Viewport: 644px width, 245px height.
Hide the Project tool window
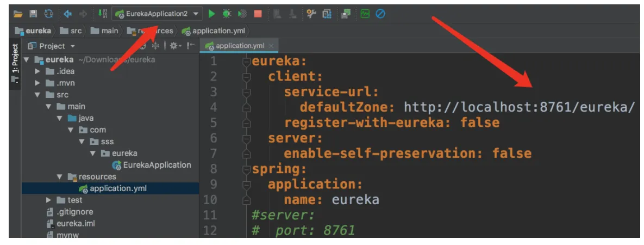click(191, 46)
